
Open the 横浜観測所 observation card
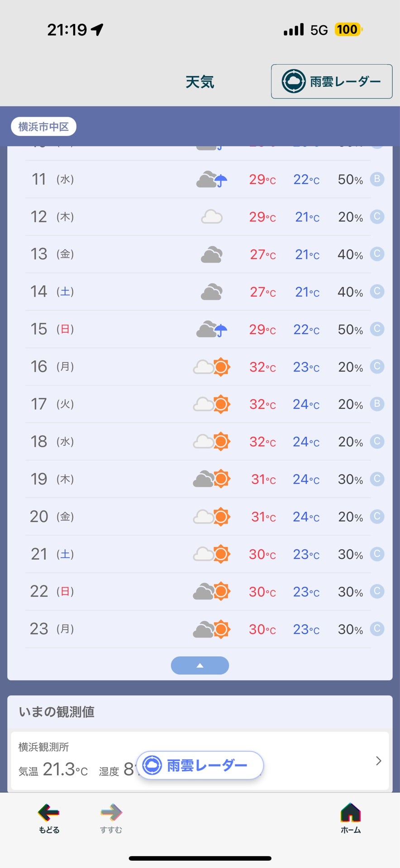click(200, 761)
